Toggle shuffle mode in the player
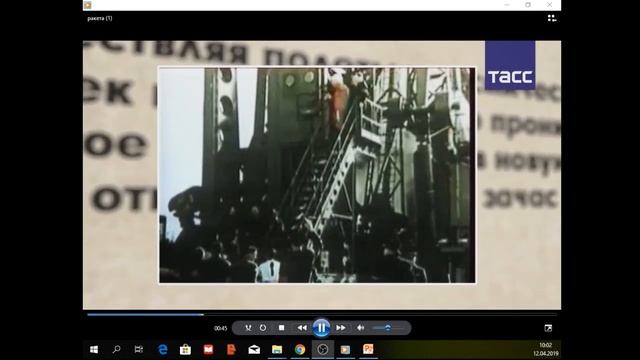 [248, 328]
